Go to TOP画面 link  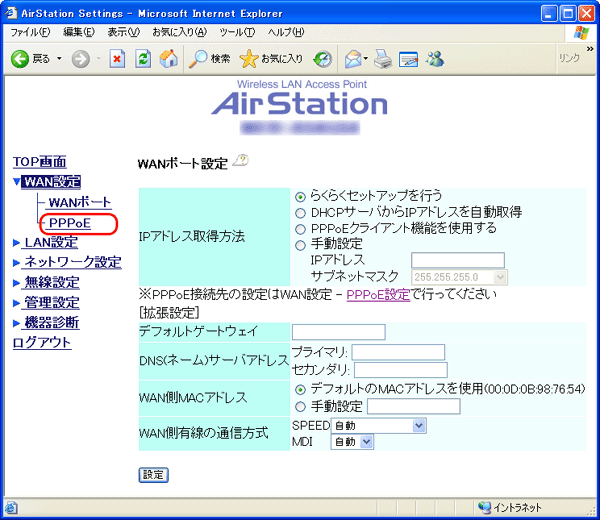40,162
